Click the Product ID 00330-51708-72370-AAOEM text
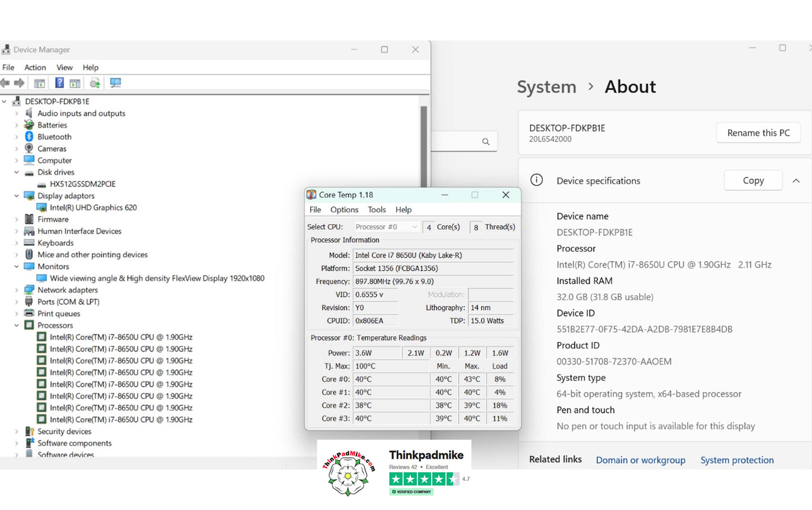 pyautogui.click(x=614, y=362)
